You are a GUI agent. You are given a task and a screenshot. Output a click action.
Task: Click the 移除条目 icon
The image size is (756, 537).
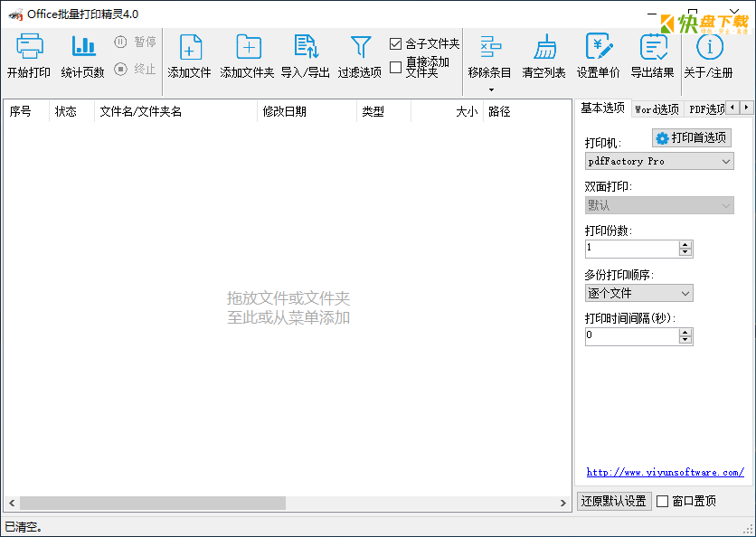point(490,47)
